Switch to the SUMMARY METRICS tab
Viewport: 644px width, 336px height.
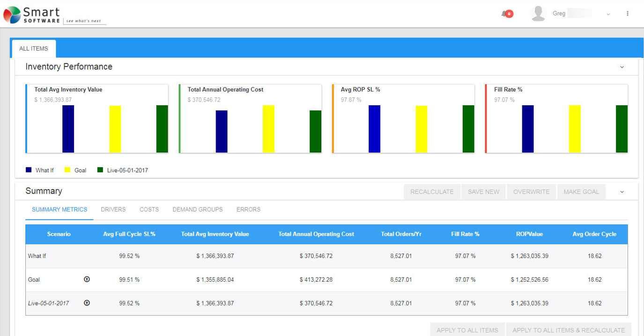click(59, 210)
